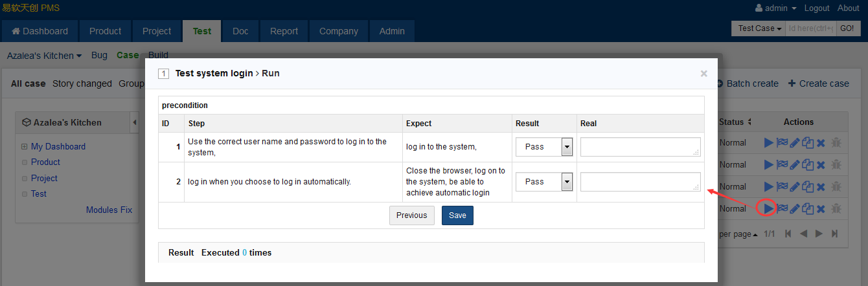Click the results flag icon in the second row
The width and height of the screenshot is (868, 286).
pos(782,165)
